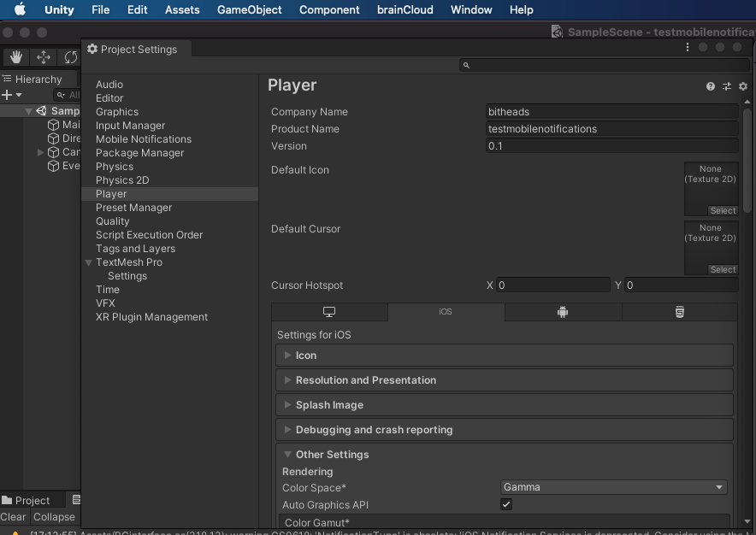Toggle the Auto Graphics API checkbox
The image size is (756, 535).
click(x=505, y=504)
